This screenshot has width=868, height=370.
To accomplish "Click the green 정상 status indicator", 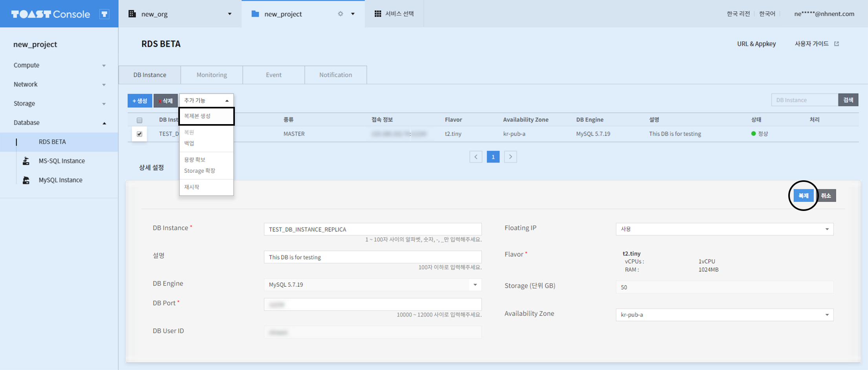I will tap(753, 134).
